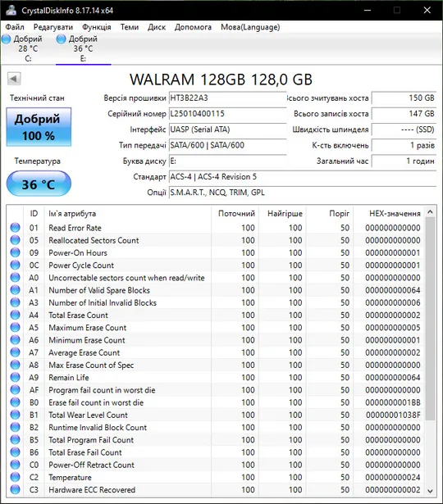Click the total host writes value 147 GB
The width and height of the screenshot is (443, 504).
point(404,114)
